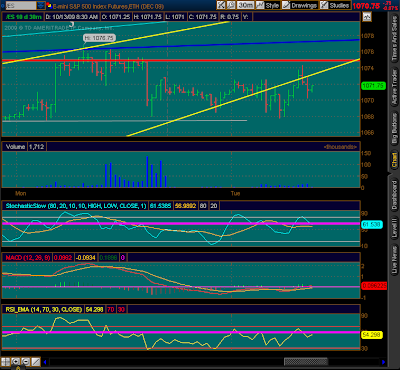Click the chart grid layout icon

click(5, 362)
